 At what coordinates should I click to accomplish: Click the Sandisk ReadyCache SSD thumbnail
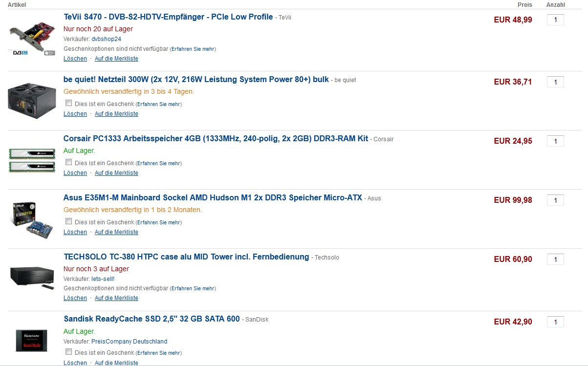click(32, 340)
